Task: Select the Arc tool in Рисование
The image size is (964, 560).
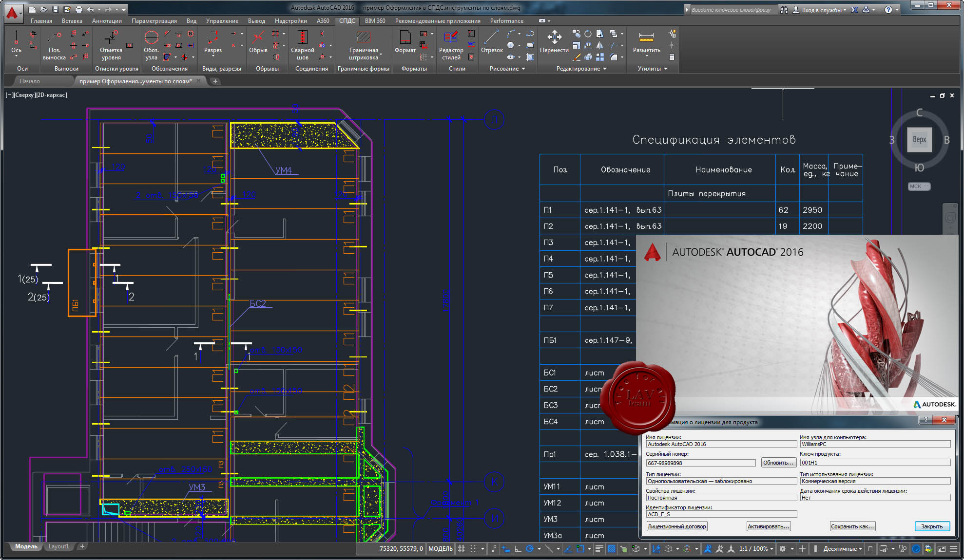Action: tap(510, 34)
